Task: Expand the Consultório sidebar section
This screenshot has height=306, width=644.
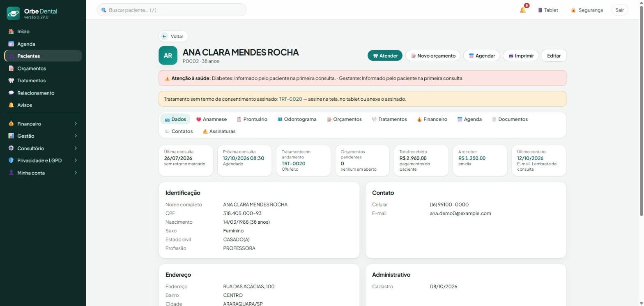Action: [x=43, y=148]
